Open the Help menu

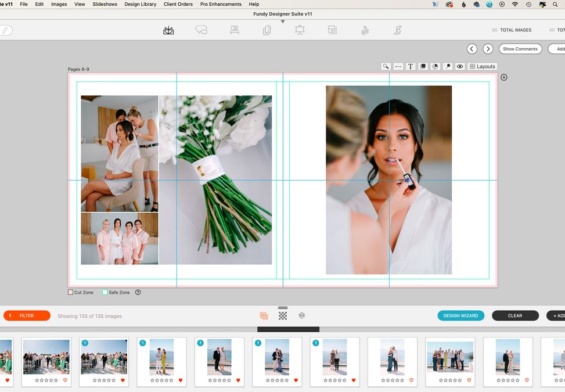[x=254, y=4]
